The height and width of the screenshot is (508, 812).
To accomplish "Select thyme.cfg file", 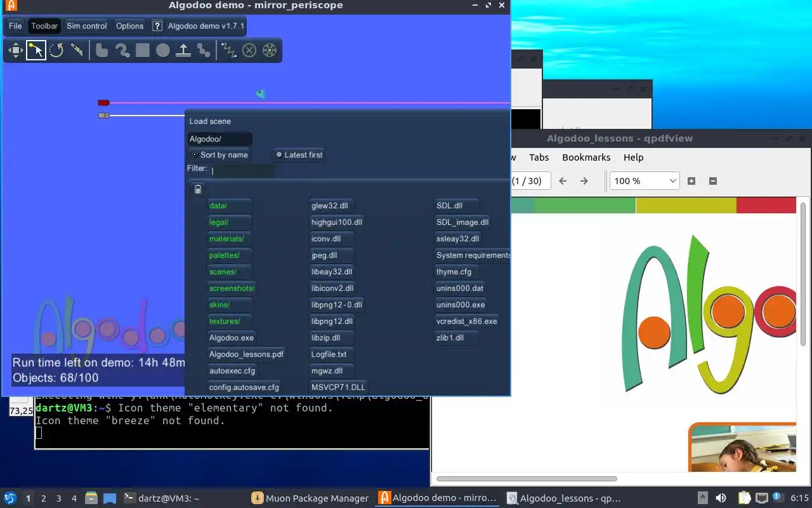I will click(456, 272).
